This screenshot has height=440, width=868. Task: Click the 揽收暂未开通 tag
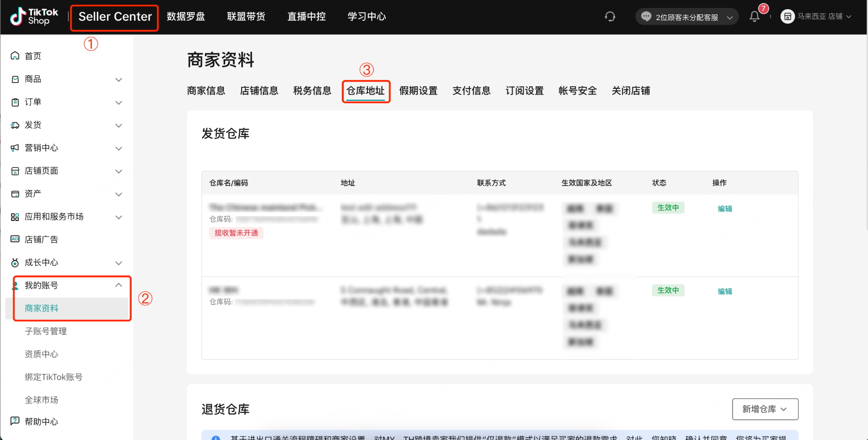(236, 233)
